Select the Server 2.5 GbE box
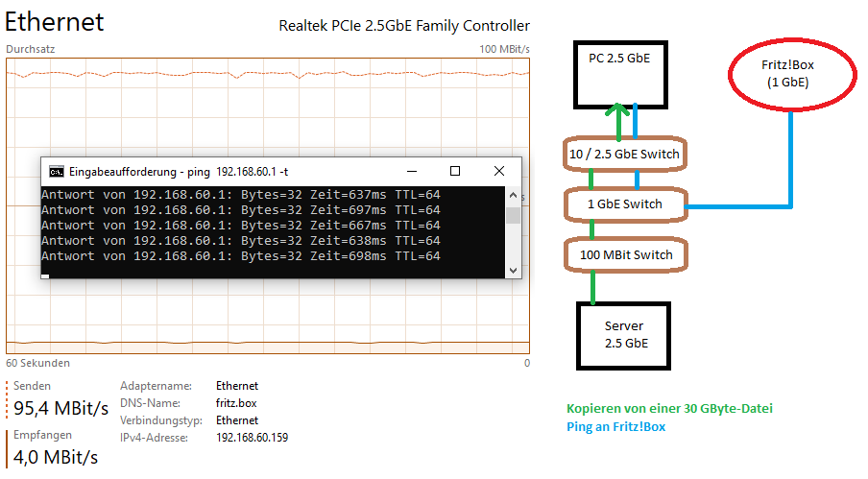The height and width of the screenshot is (479, 868). coord(623,333)
